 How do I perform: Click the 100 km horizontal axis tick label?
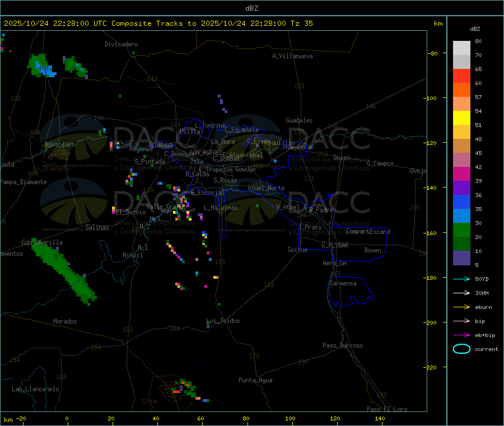click(290, 418)
